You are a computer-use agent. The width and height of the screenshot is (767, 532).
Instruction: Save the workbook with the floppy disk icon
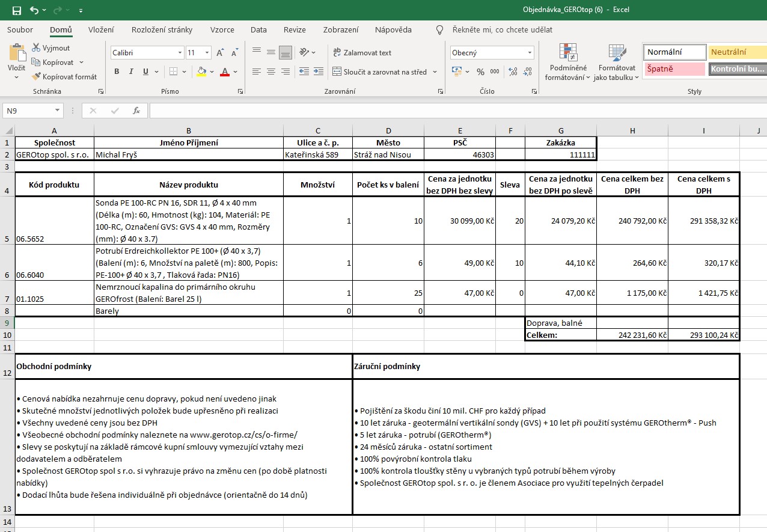pyautogui.click(x=16, y=10)
